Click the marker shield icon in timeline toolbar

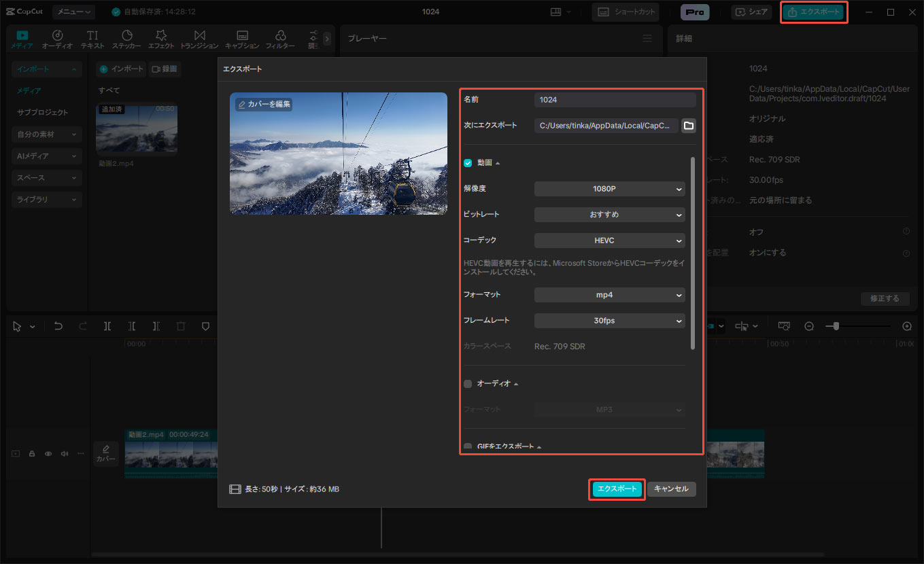(205, 326)
